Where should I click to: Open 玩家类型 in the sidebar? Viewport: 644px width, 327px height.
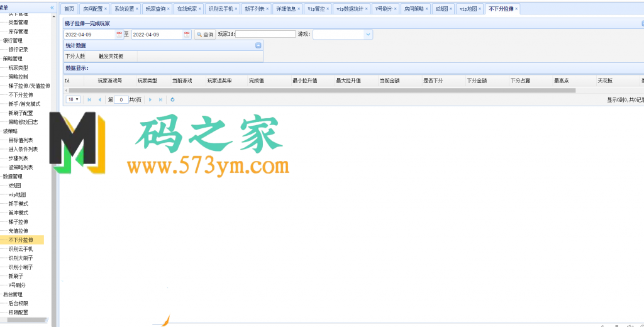pos(18,67)
